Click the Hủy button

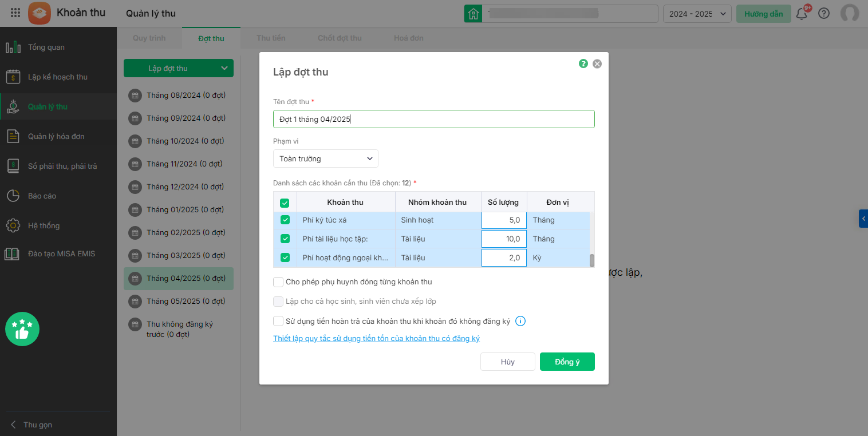tap(508, 362)
